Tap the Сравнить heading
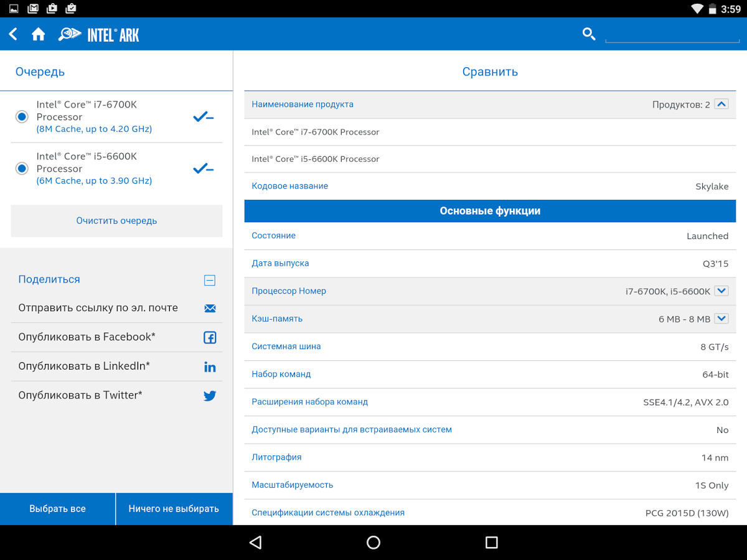The width and height of the screenshot is (747, 560). click(490, 72)
